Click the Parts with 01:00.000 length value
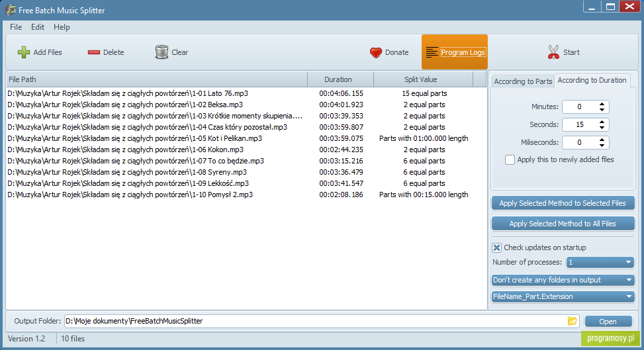This screenshot has width=644, height=350. pos(424,138)
